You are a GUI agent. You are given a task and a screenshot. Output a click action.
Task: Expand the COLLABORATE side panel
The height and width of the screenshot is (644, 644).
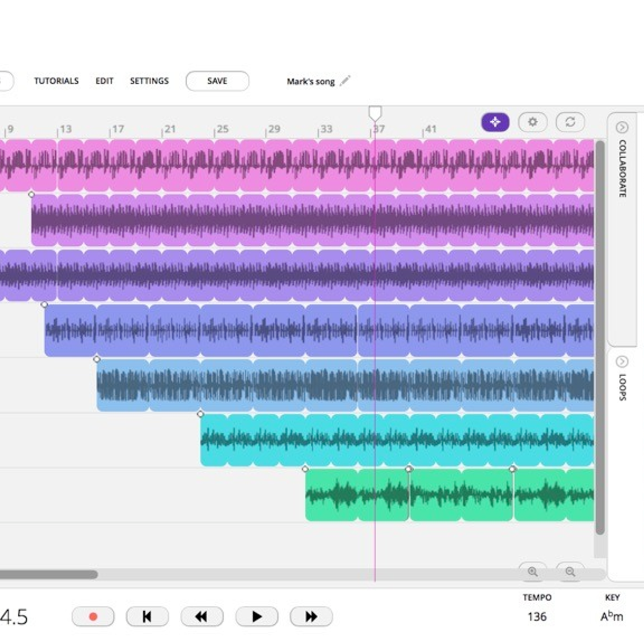pos(623,128)
